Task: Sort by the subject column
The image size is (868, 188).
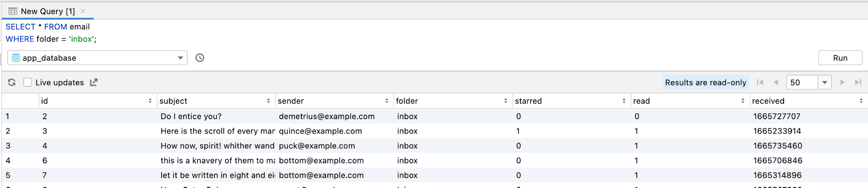Action: coord(268,101)
